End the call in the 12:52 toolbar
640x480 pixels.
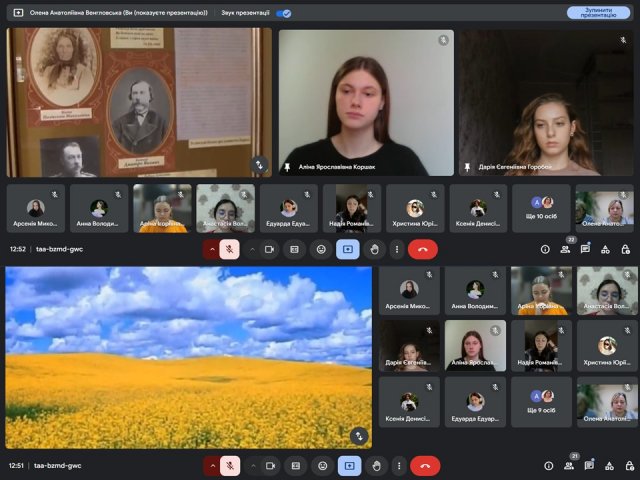point(423,249)
